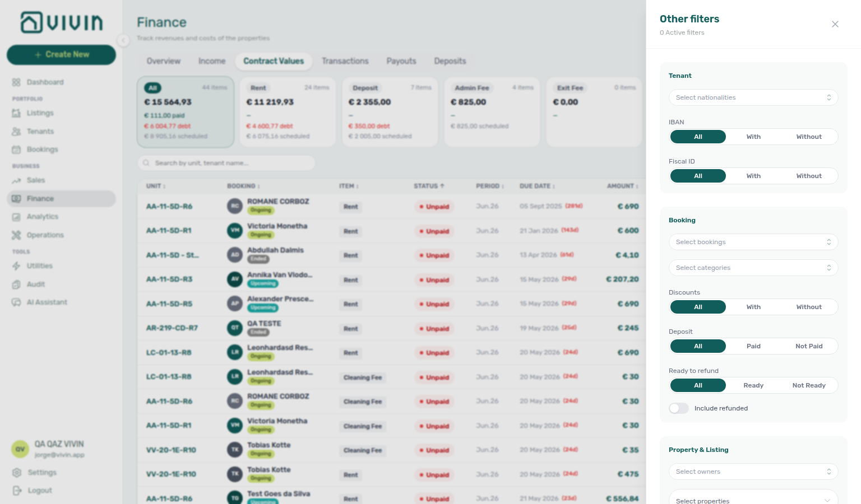The height and width of the screenshot is (504, 861).
Task: Open the Select bookings dropdown
Action: (x=753, y=242)
